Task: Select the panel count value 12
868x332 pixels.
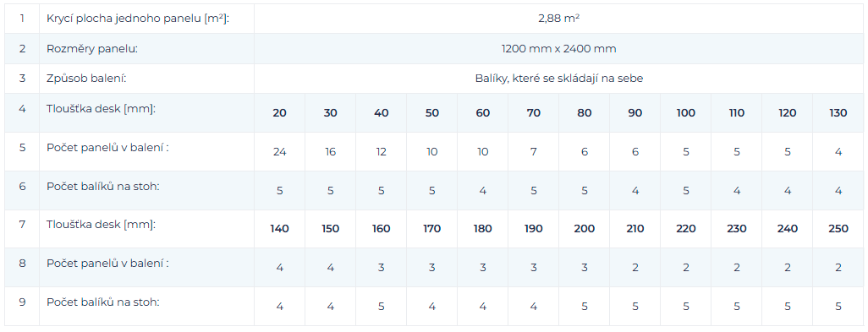Action: 382,152
